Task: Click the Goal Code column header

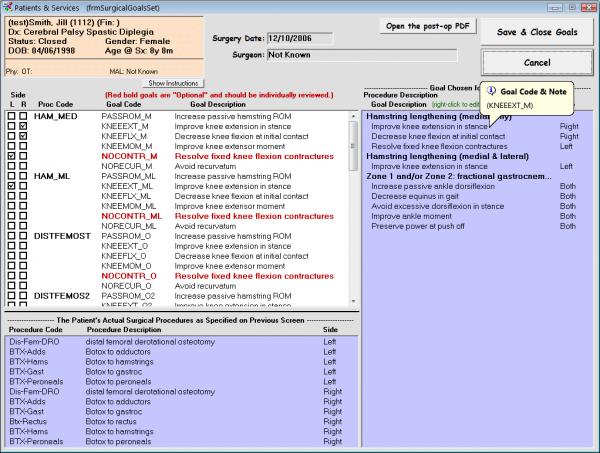Action: [x=123, y=104]
